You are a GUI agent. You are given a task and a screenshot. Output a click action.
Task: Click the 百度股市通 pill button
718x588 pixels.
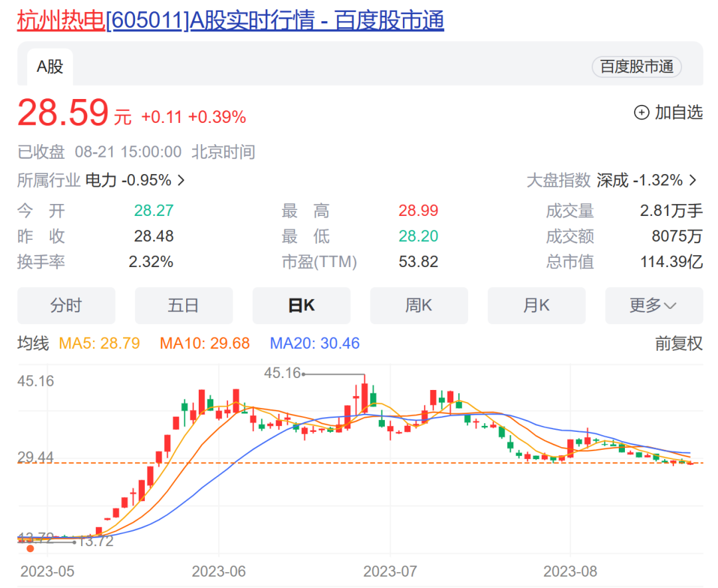tap(636, 67)
